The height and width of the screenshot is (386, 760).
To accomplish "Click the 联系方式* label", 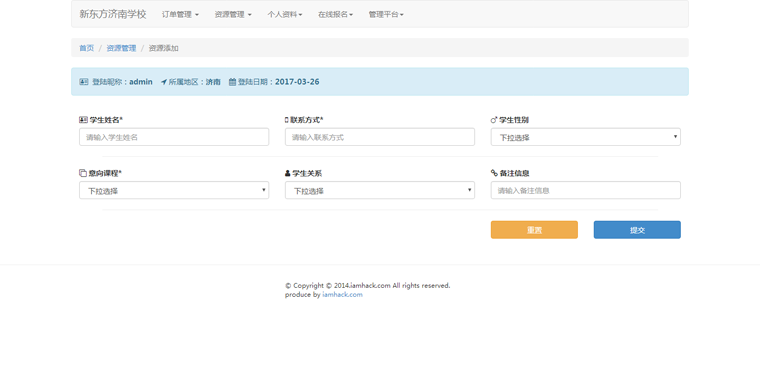I will [x=307, y=120].
